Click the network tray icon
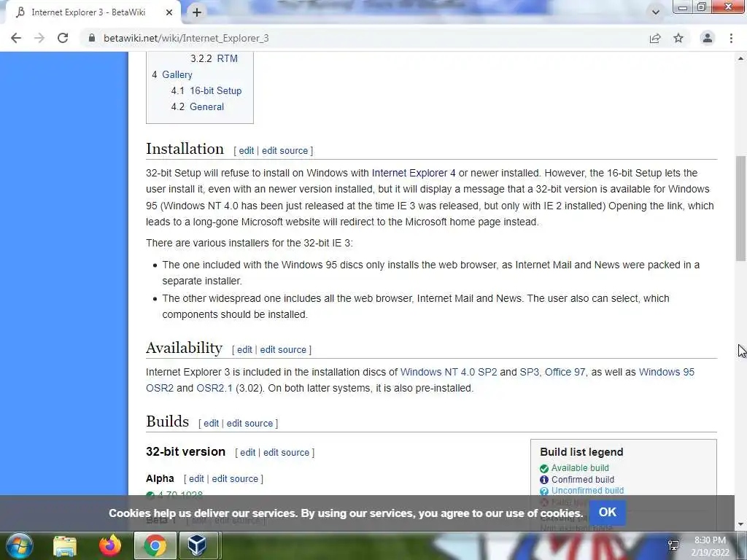This screenshot has height=560, width=747. coord(673,545)
